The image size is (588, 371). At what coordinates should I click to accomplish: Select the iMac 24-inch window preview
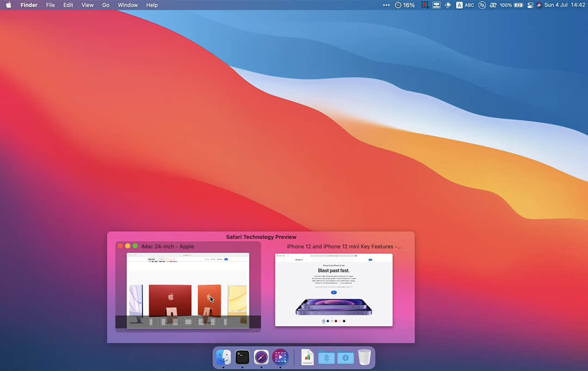(188, 290)
